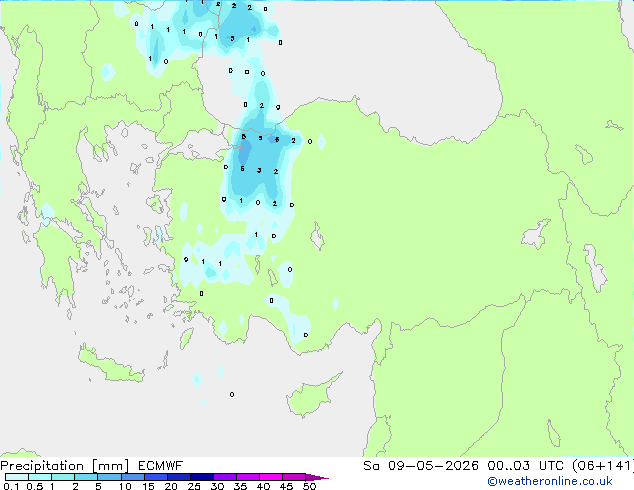Click the 'Precipitation' title word
This screenshot has height=490, width=634.
(x=42, y=466)
